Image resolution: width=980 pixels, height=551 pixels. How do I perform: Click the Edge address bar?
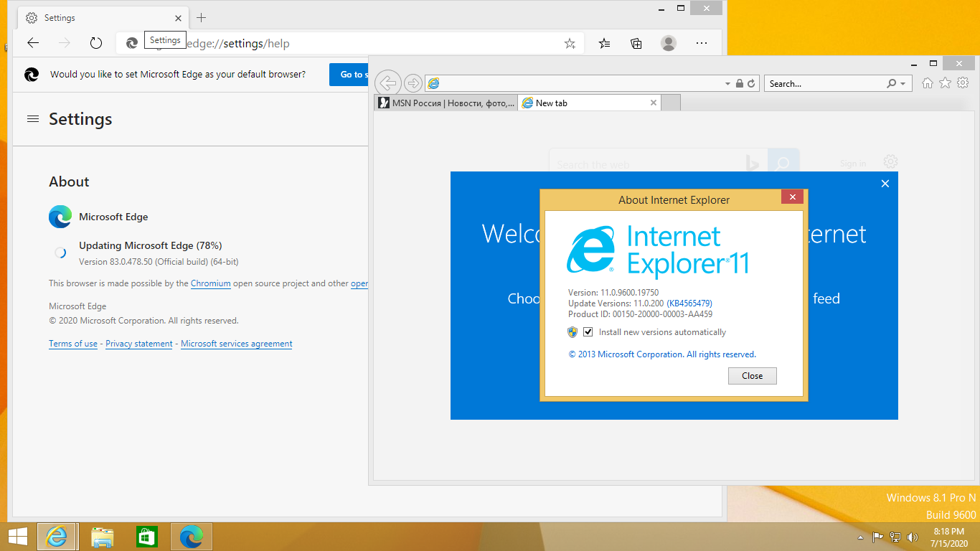pyautogui.click(x=349, y=44)
